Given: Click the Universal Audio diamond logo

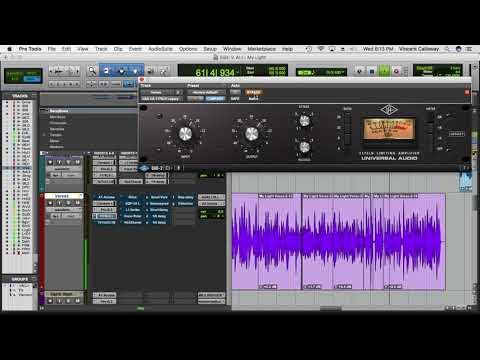Looking at the screenshot, I should click(x=389, y=110).
